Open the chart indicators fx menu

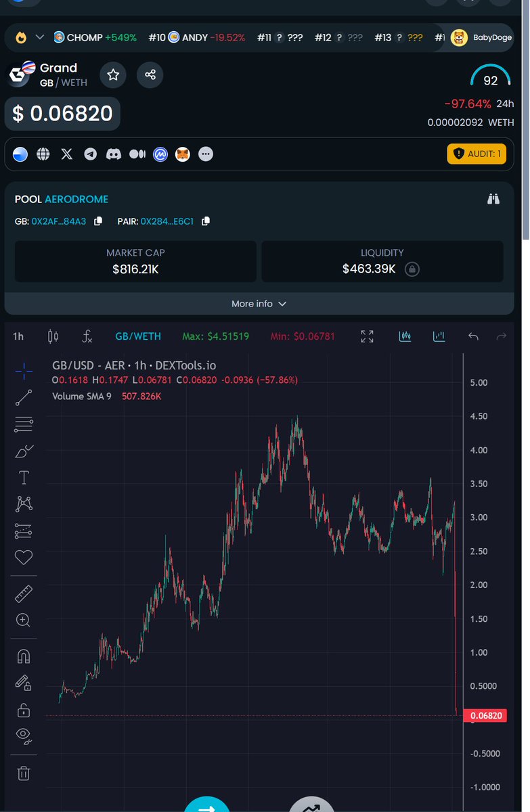coord(87,336)
